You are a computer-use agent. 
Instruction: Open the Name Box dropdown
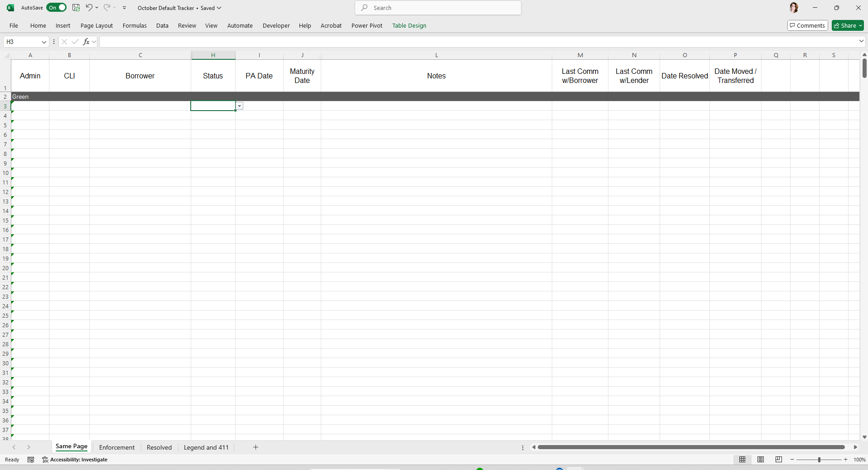[44, 42]
